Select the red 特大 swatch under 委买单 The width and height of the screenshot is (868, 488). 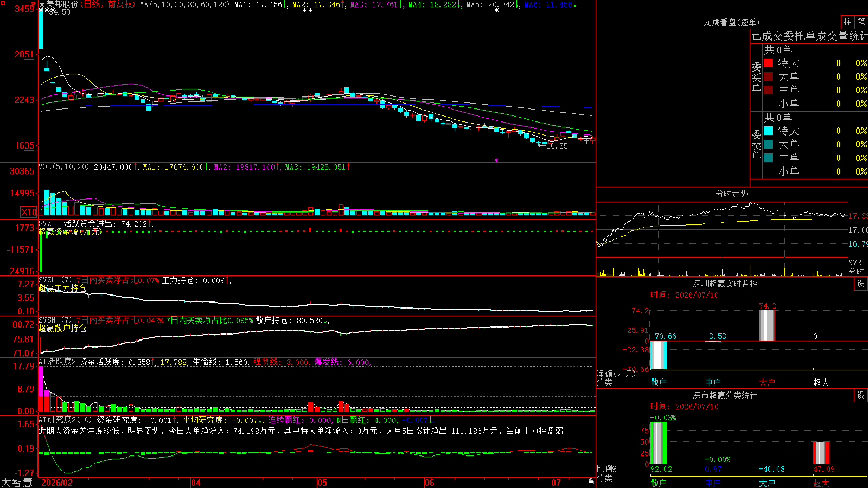pyautogui.click(x=768, y=63)
